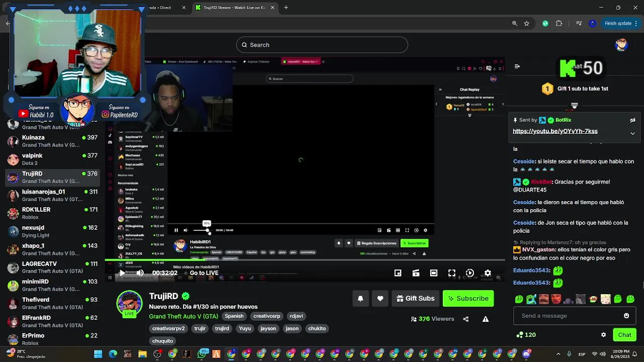Follow TrujiRD with the heart button
This screenshot has width=644, height=362.
pyautogui.click(x=380, y=299)
